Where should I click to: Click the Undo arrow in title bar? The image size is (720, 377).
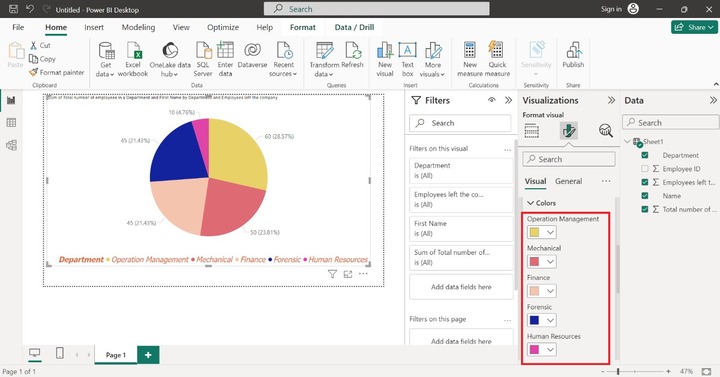[x=30, y=9]
